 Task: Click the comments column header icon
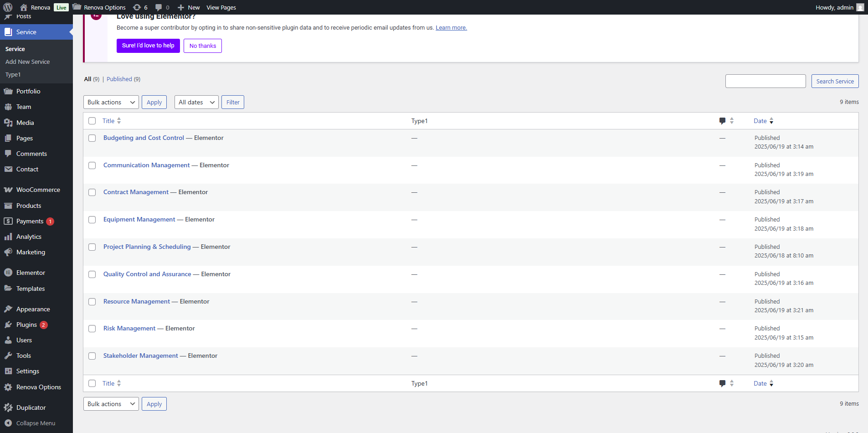722,121
